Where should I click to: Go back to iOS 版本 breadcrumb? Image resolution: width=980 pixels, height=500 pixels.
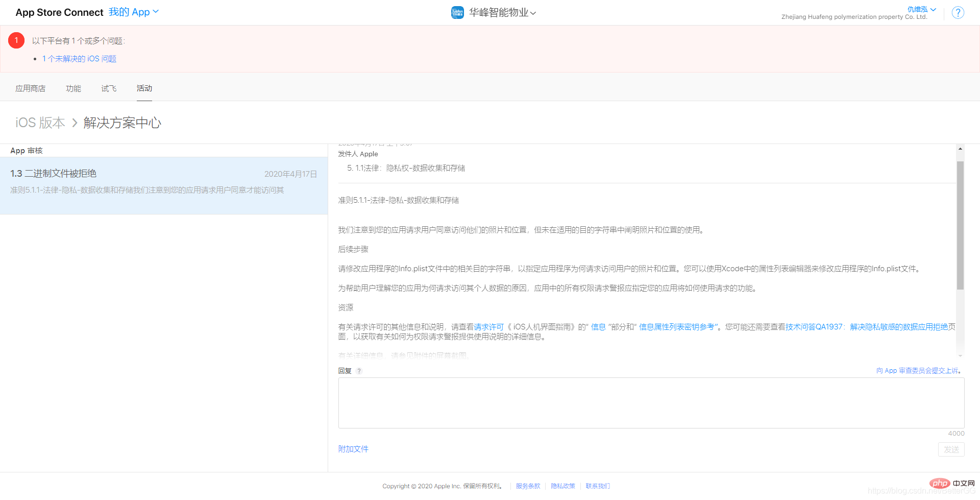click(x=40, y=123)
